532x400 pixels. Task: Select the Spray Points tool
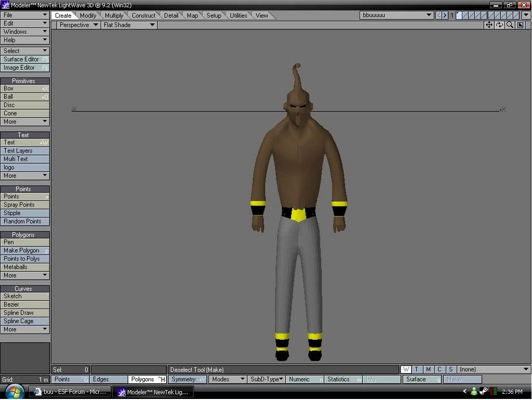pos(25,205)
